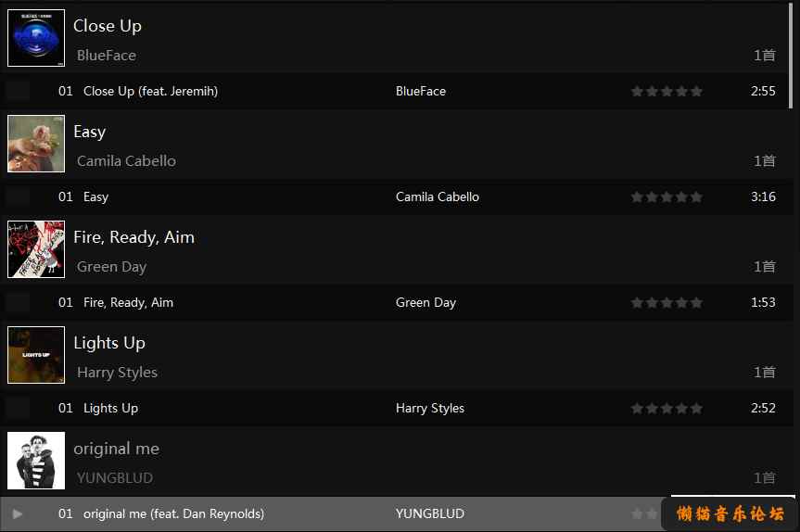
Task: Click the Lights Up album header title
Action: point(109,343)
